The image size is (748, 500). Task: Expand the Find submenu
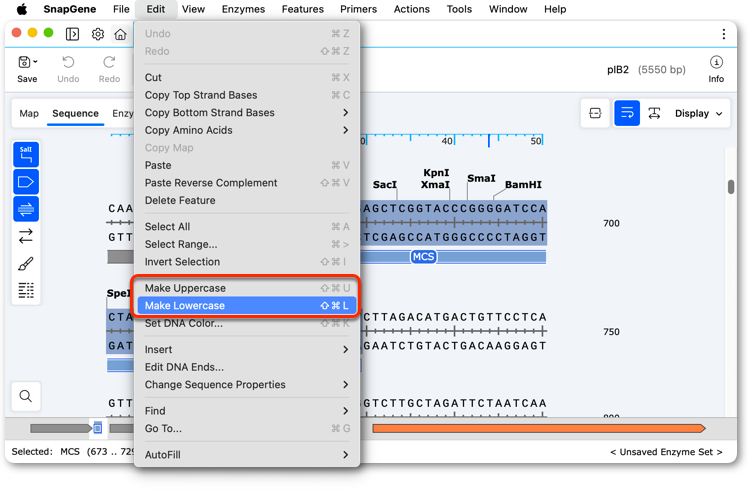coord(247,411)
